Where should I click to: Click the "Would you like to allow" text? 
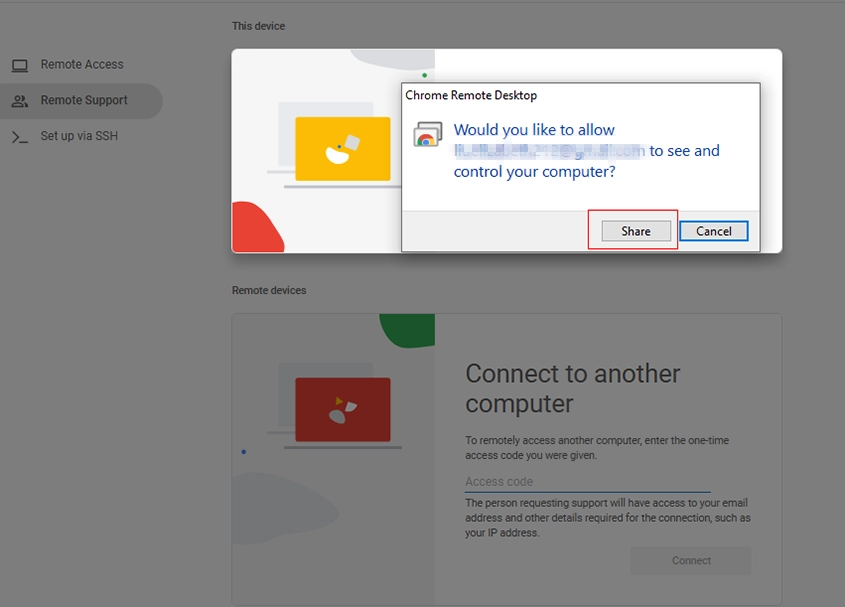[534, 130]
